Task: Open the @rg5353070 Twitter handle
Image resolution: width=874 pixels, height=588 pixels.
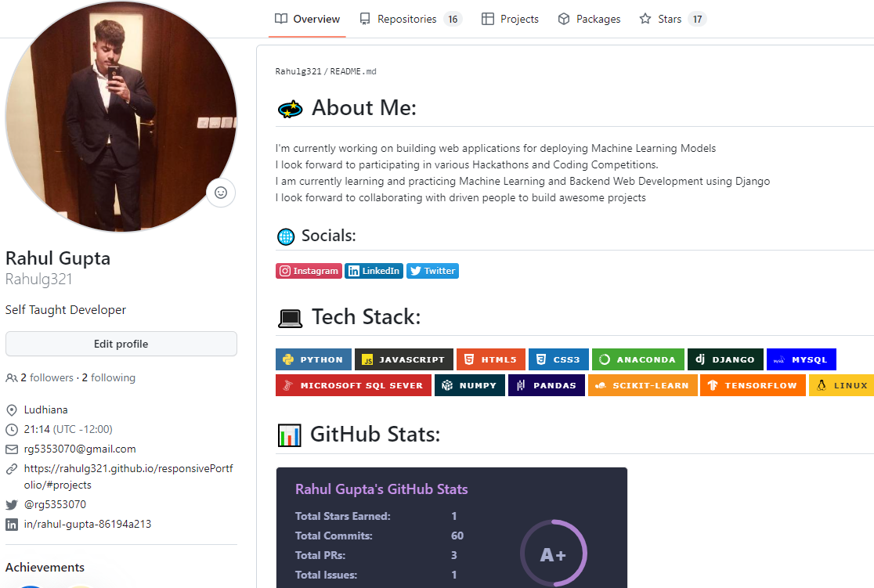Action: 55,504
